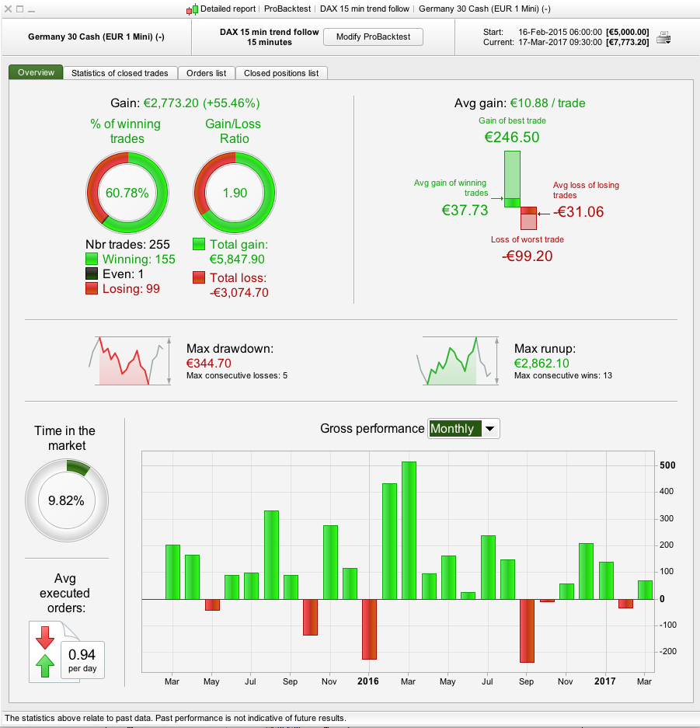Viewport: 700px width, 728px height.
Task: Click the green Total gain legend square
Action: [199, 244]
